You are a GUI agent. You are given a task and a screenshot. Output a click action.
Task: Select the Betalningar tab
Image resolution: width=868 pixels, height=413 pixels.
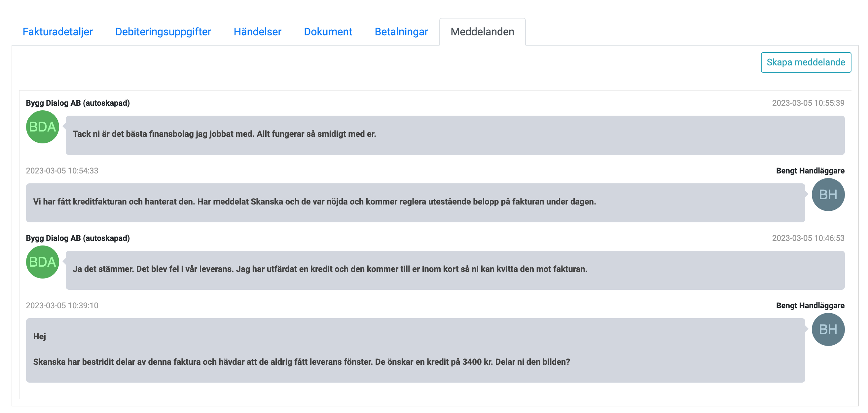(401, 32)
